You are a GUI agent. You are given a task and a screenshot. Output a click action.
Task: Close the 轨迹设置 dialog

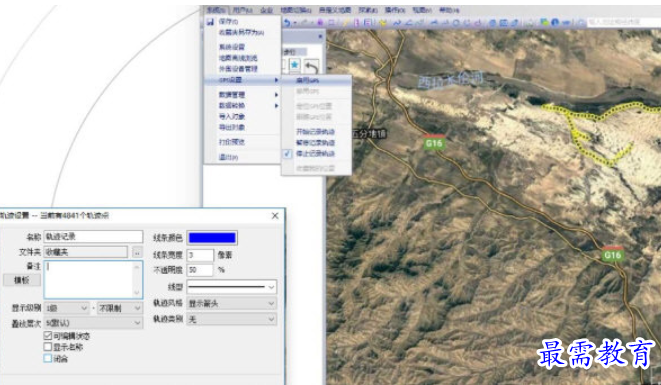tap(275, 215)
